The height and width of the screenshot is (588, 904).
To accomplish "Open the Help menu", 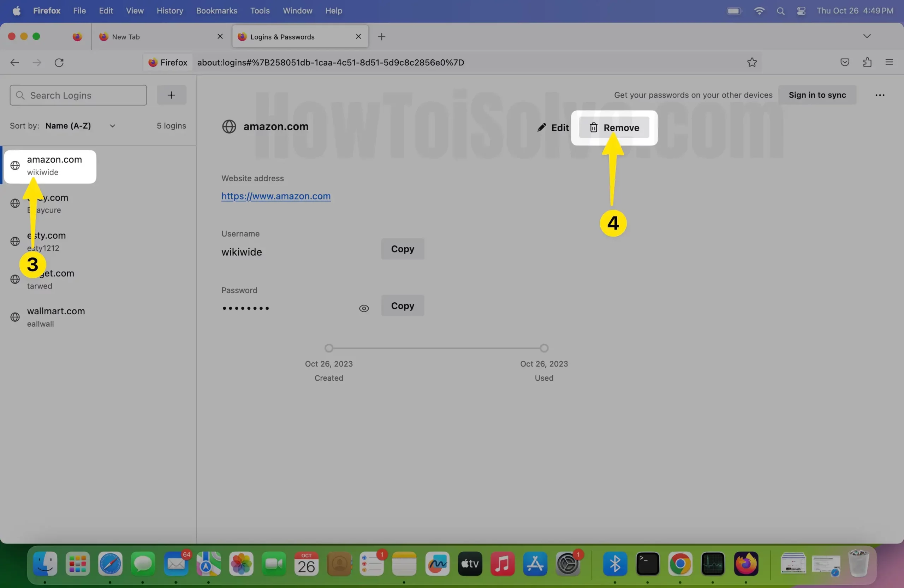I will (x=333, y=11).
